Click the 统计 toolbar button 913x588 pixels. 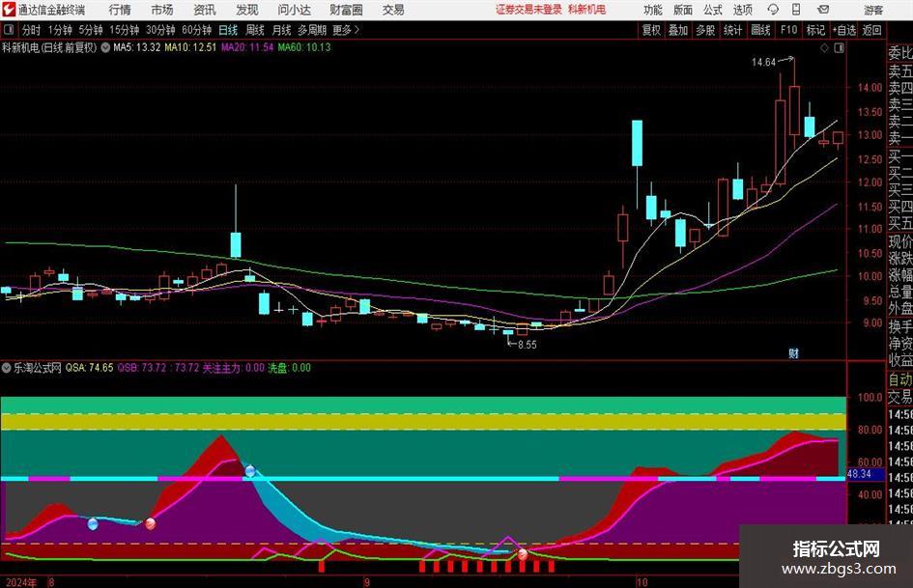tap(732, 30)
